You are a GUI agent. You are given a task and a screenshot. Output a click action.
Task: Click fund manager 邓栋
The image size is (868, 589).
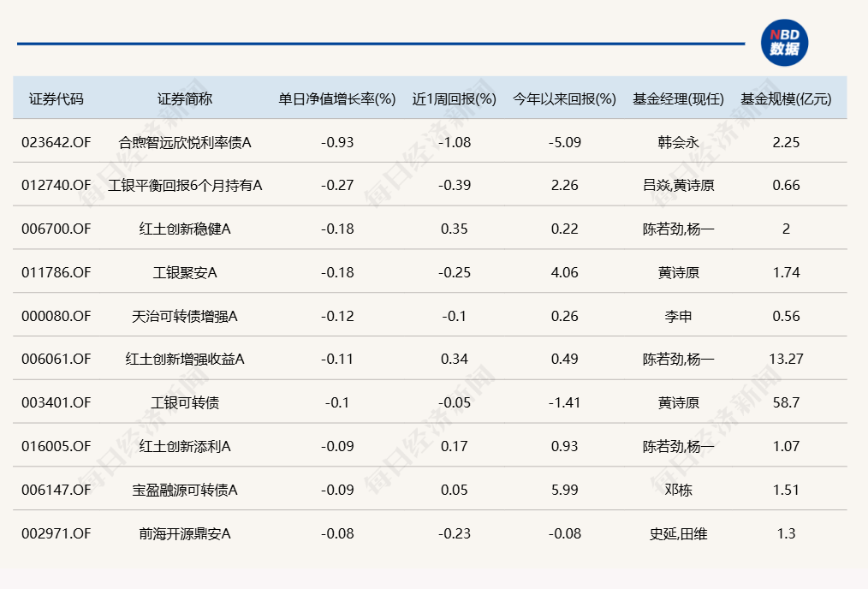click(679, 490)
